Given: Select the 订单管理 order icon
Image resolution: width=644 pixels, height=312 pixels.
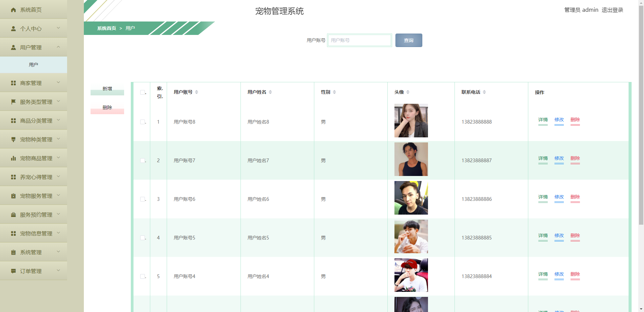Looking at the screenshot, I should [13, 271].
